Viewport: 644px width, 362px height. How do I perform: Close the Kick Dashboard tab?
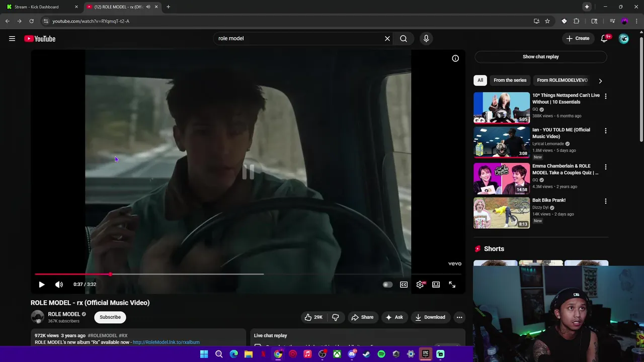(x=76, y=7)
